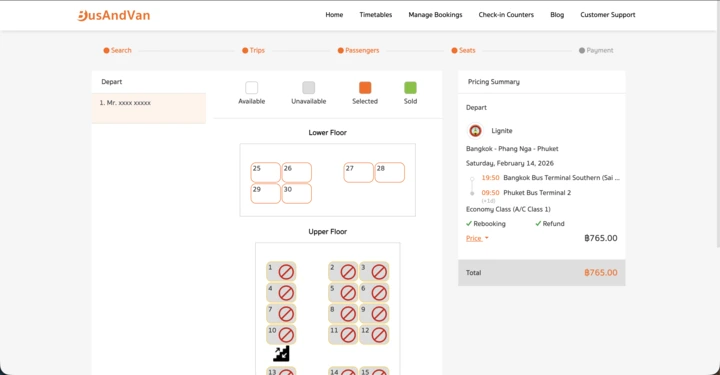Screen dimensions: 720x375
Task: Click unavailable seat 1 icon
Action: coord(286,272)
